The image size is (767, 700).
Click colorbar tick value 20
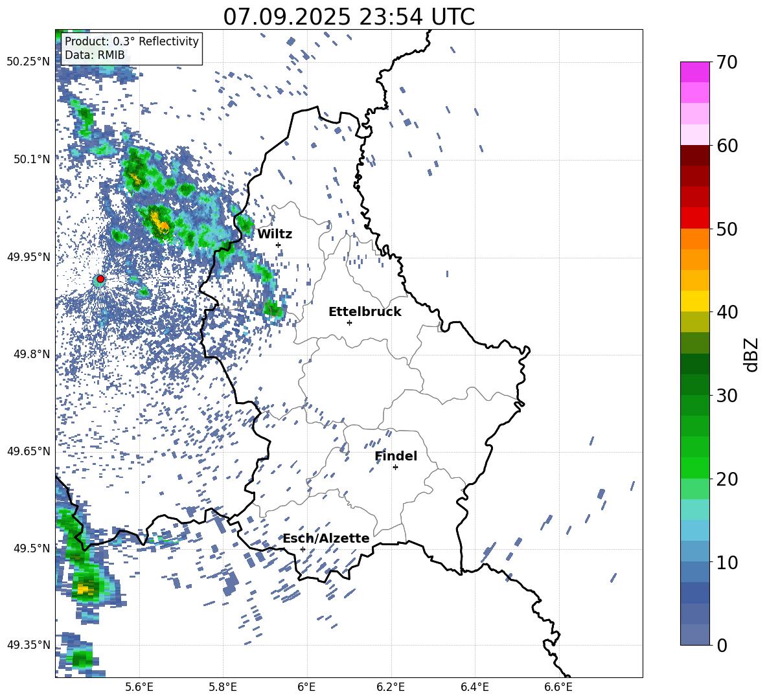pyautogui.click(x=727, y=479)
